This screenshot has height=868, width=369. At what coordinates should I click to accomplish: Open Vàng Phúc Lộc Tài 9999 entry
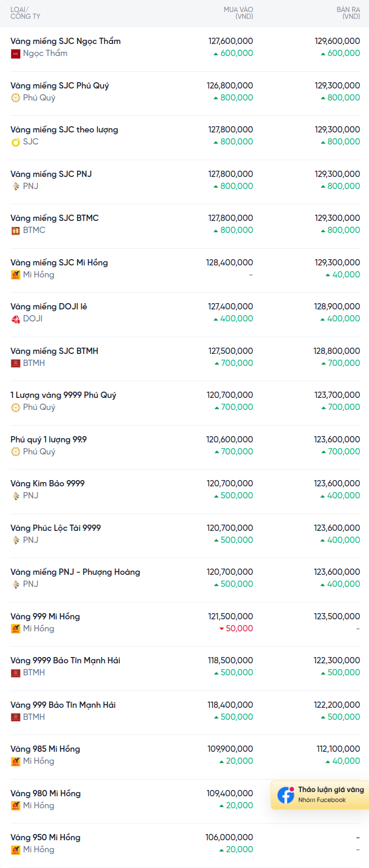click(x=55, y=528)
